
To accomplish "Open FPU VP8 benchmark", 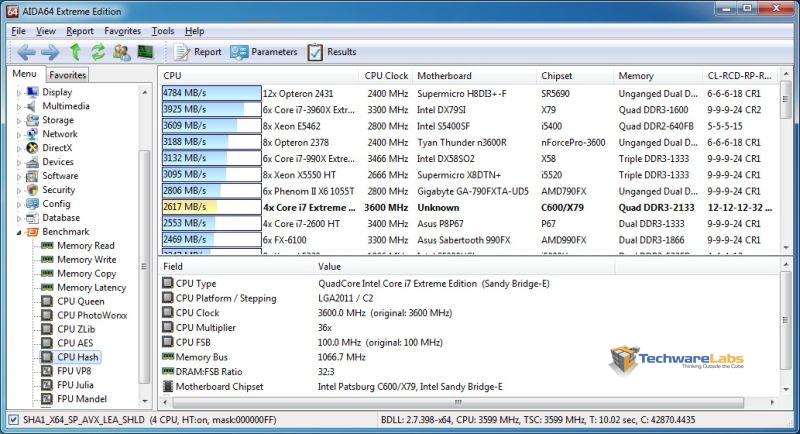I will click(74, 371).
